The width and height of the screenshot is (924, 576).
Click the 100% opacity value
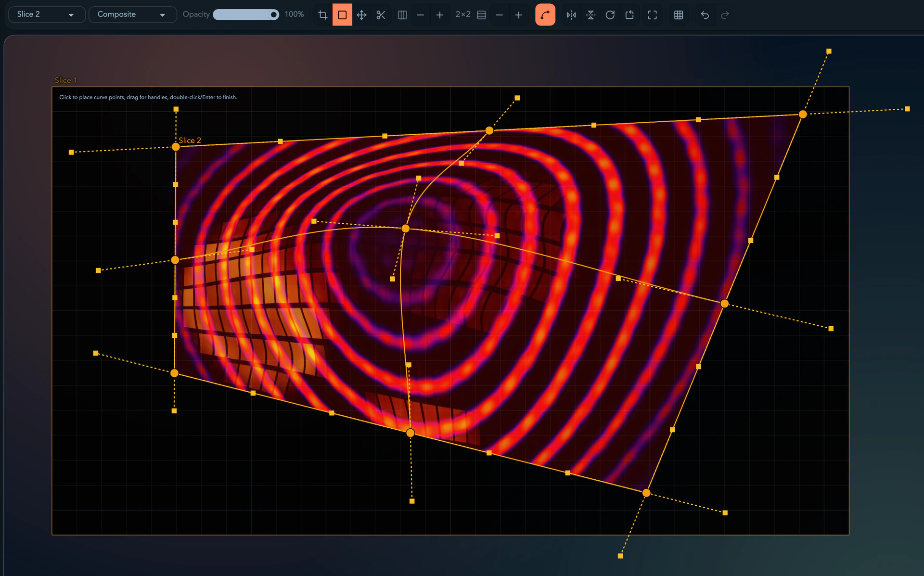[x=294, y=14]
